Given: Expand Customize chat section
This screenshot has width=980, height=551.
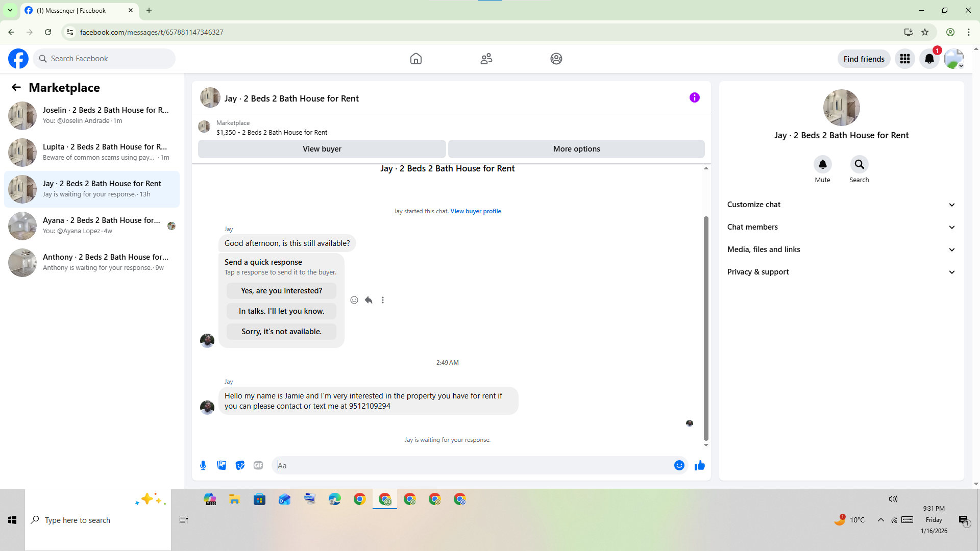Looking at the screenshot, I should tap(841, 205).
